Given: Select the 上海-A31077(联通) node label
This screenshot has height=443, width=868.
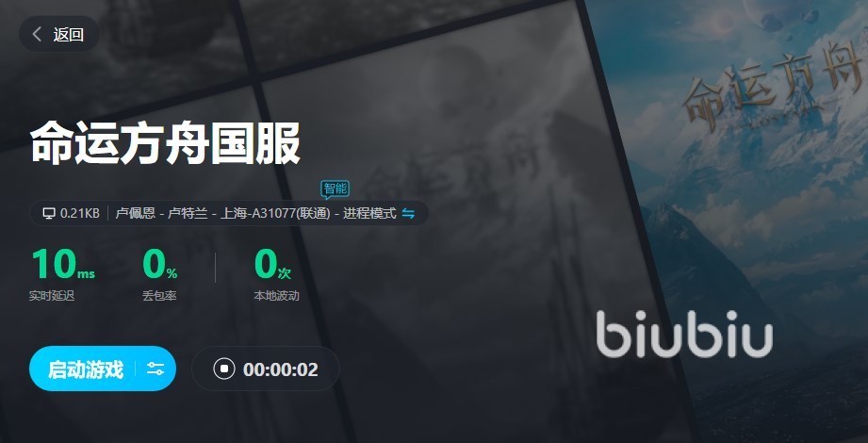Looking at the screenshot, I should coord(275,213).
